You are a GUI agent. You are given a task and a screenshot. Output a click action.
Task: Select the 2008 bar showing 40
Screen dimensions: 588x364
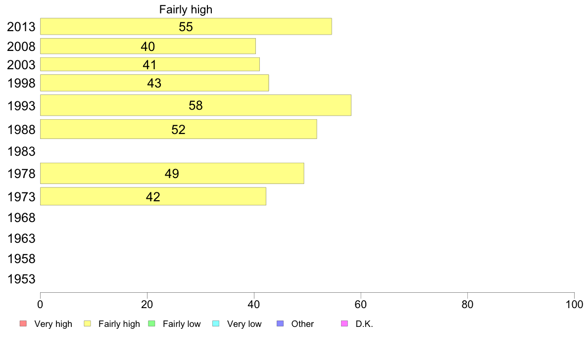tap(148, 46)
